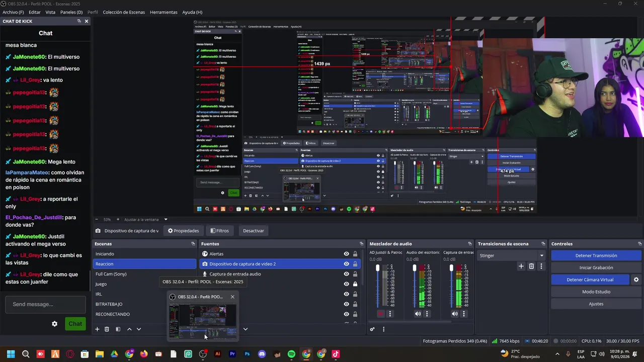
Task: Open Audio del escritorio channel three-dot menu
Action: pyautogui.click(x=427, y=314)
